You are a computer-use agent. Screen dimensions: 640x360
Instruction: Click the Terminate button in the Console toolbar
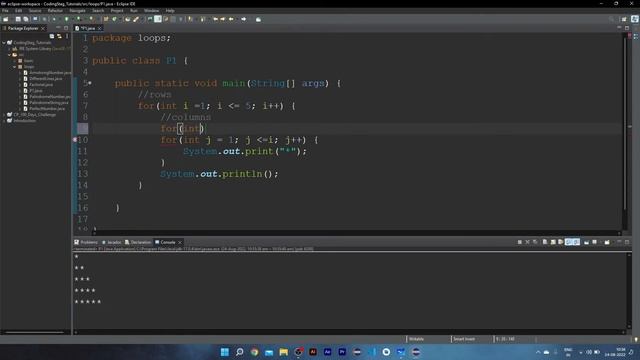pyautogui.click(x=520, y=242)
